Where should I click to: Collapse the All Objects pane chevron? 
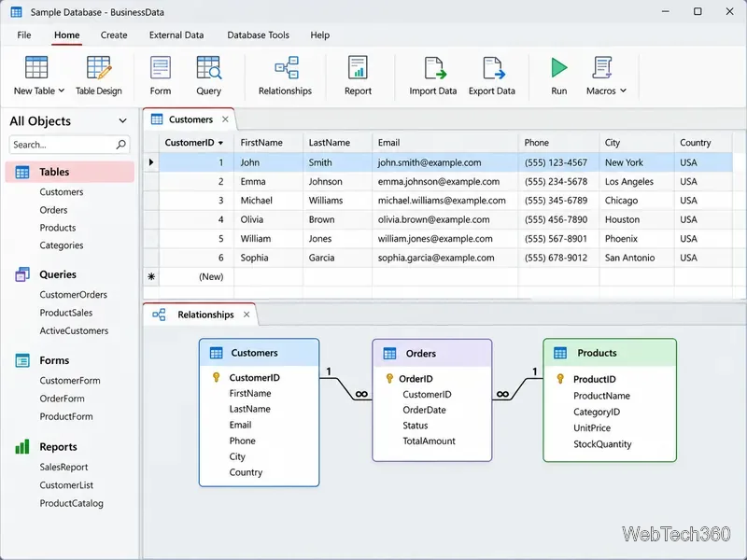click(122, 121)
